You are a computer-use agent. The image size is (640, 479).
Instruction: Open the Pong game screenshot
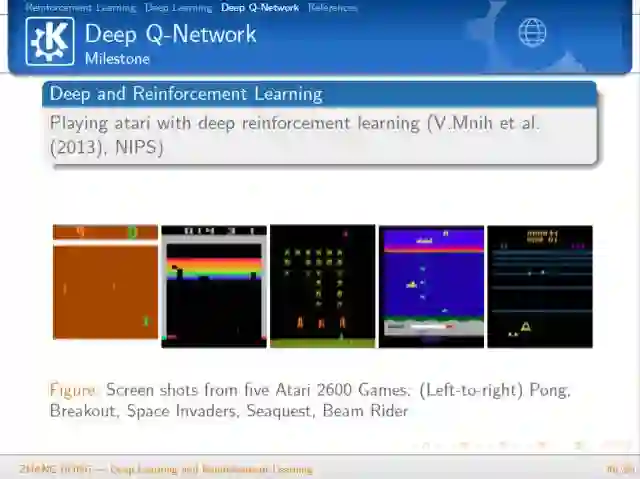105,282
